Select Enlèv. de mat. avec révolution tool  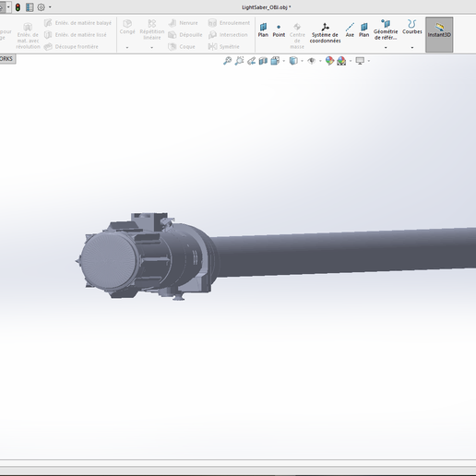pos(28,36)
